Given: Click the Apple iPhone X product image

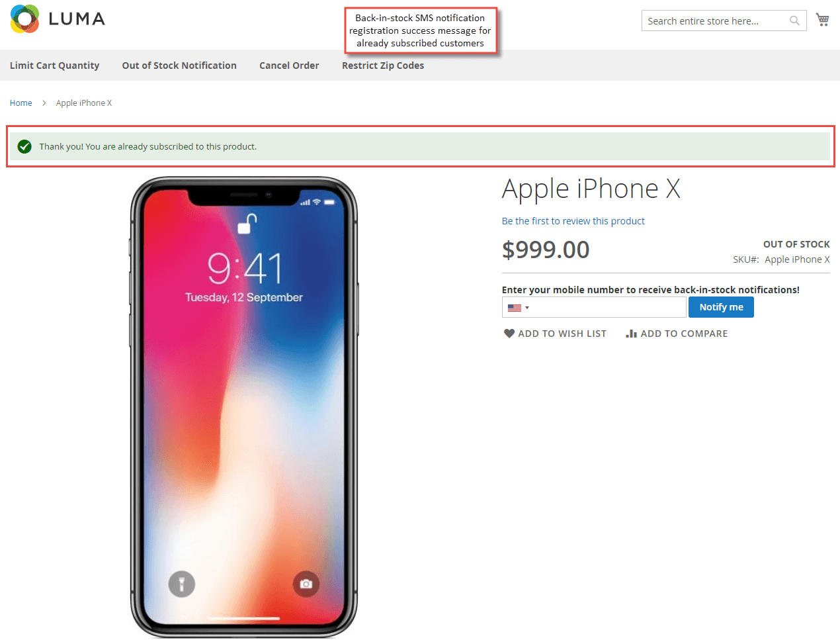Looking at the screenshot, I should tap(244, 407).
